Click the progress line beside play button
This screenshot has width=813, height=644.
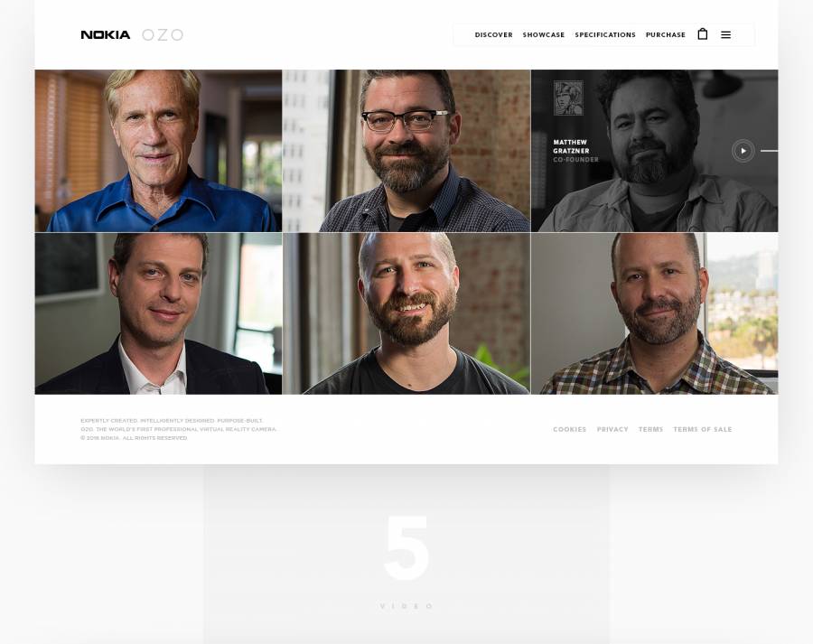(769, 151)
